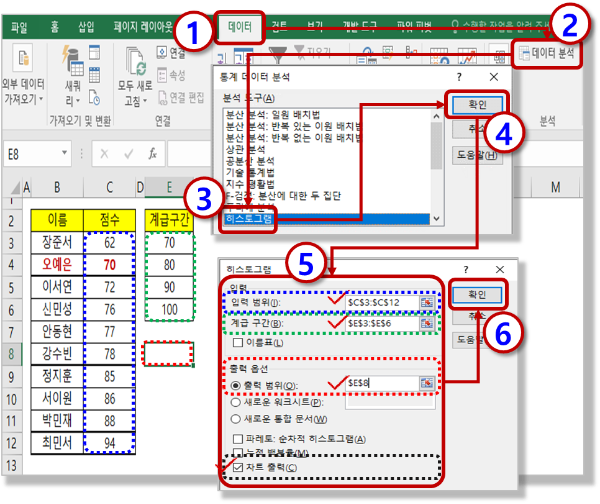This screenshot has width=600, height=504.
Task: Select 히스토그램 in the analysis tool list
Action: pos(326,219)
